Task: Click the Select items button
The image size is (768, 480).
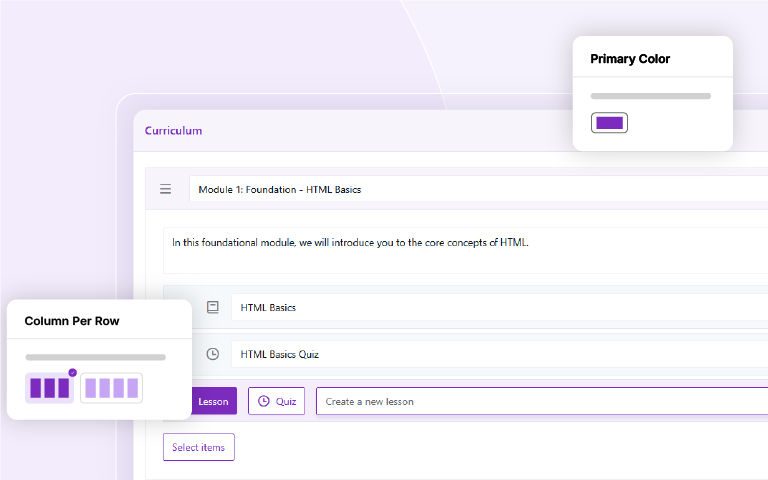Action: [199, 447]
